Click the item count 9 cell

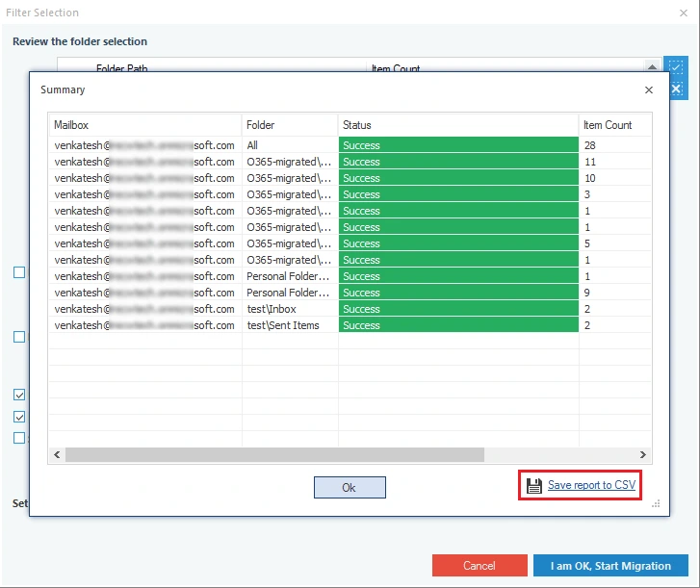click(614, 293)
